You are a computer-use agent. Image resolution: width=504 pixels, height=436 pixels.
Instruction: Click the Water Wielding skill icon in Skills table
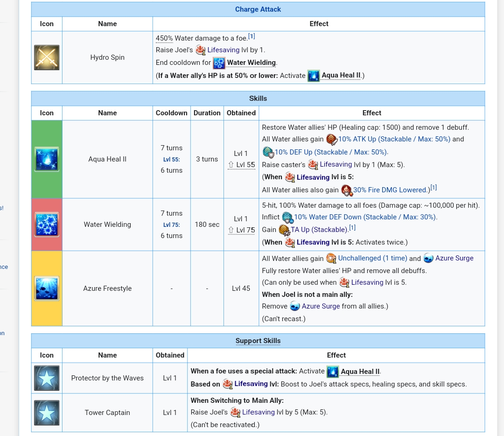point(47,225)
